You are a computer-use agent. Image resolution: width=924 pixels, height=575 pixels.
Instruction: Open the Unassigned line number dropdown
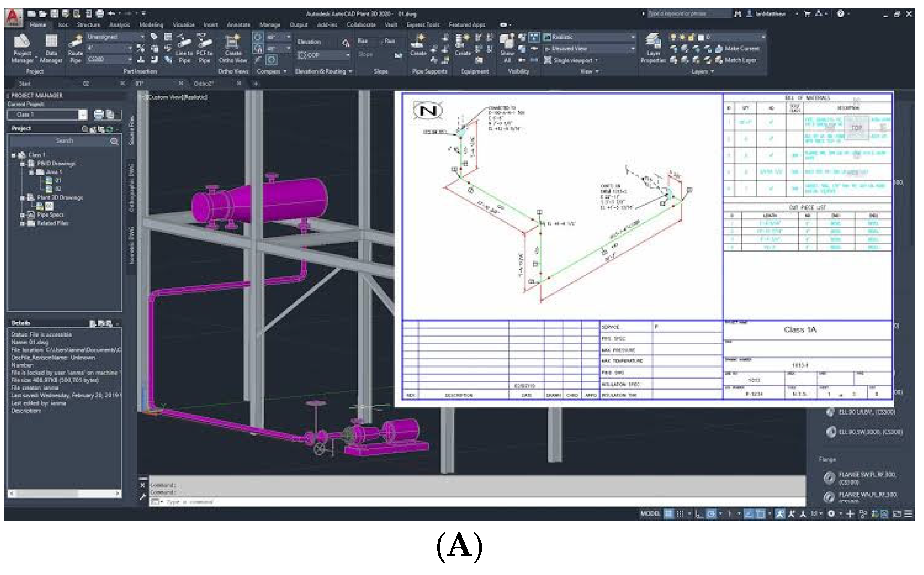(x=116, y=37)
